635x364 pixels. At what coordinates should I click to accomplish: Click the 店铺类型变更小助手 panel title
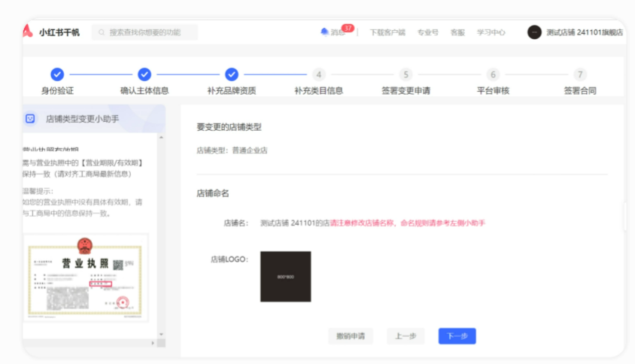(x=82, y=119)
